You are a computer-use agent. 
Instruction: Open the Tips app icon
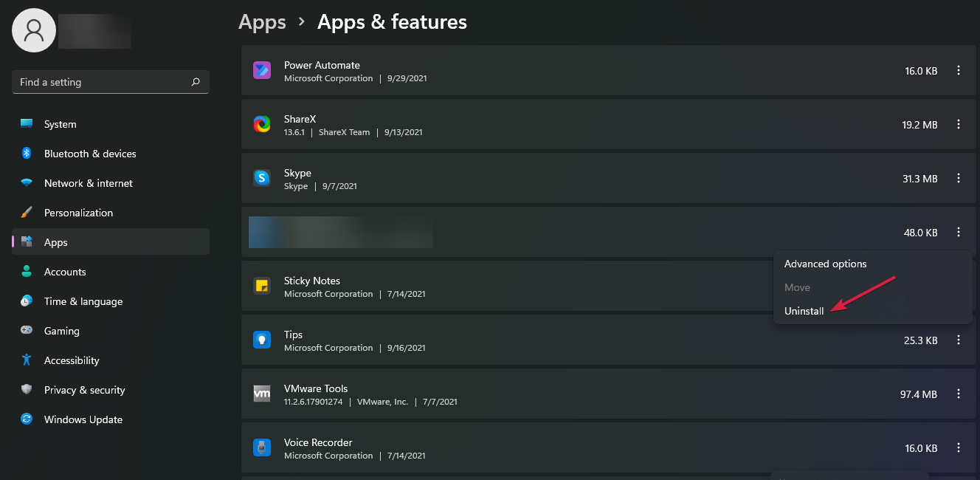point(262,340)
